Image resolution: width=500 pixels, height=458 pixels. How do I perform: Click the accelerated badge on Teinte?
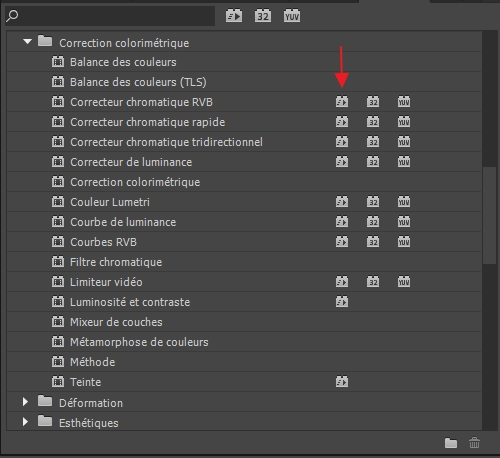coord(342,382)
